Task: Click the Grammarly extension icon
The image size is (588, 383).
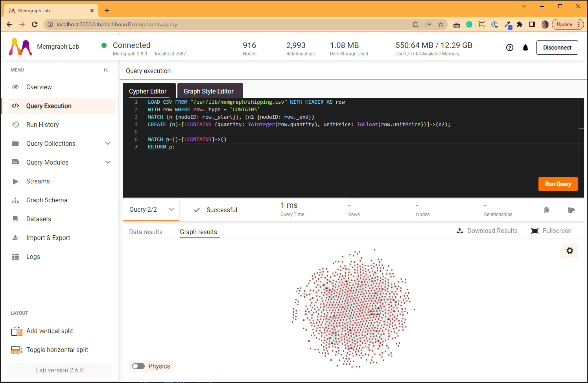Action: pyautogui.click(x=469, y=24)
